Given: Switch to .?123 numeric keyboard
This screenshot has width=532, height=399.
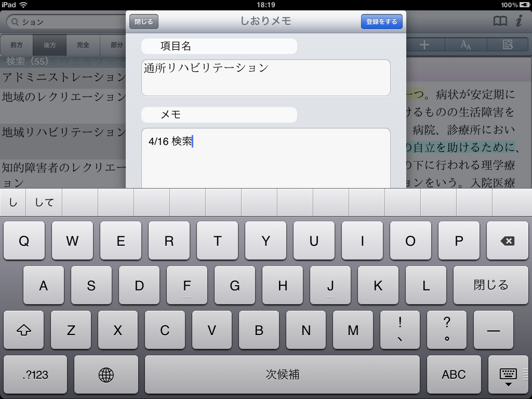Looking at the screenshot, I should pos(35,374).
